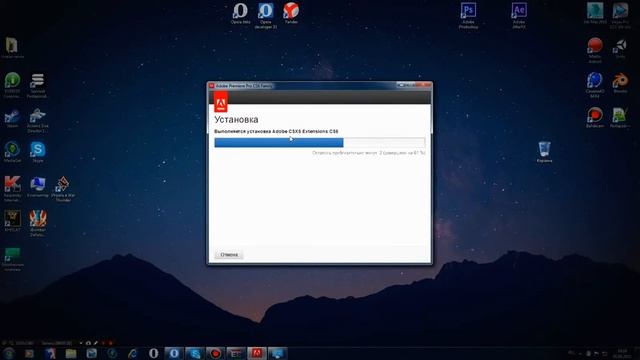
Task: Open the Steam desktop shortcut
Action: coord(12,118)
